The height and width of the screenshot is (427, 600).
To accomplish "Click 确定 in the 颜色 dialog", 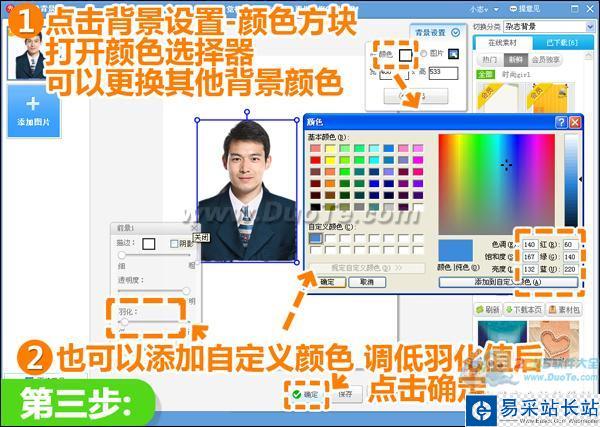I will (327, 282).
